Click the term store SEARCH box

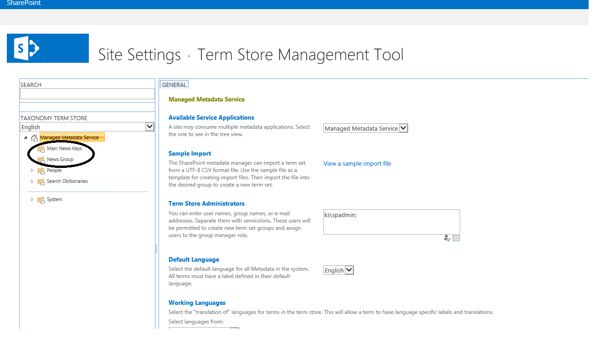[x=87, y=94]
